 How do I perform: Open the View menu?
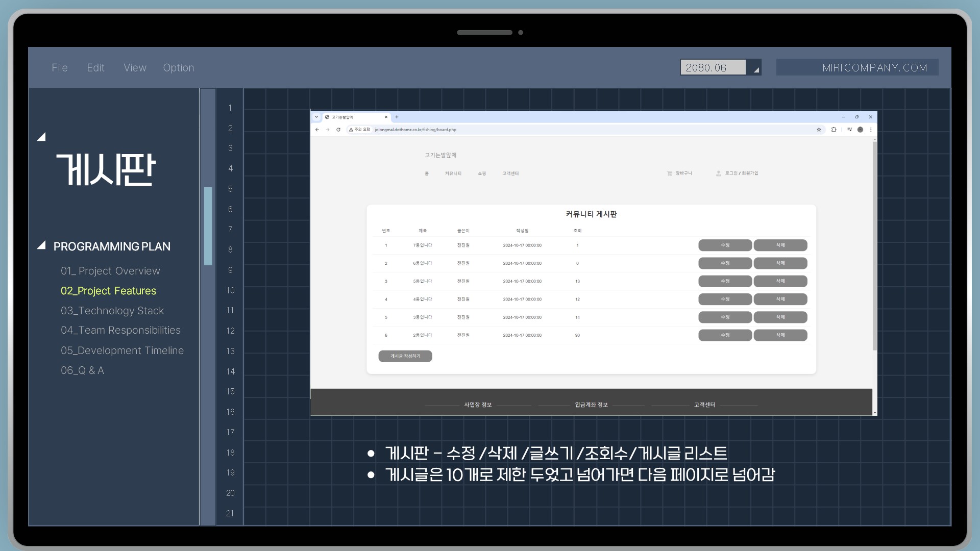(135, 67)
